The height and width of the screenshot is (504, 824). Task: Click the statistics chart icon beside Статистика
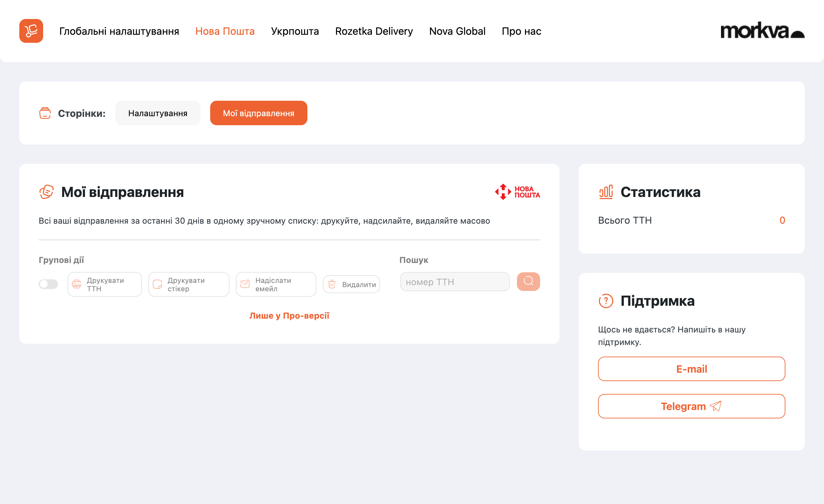[606, 192]
